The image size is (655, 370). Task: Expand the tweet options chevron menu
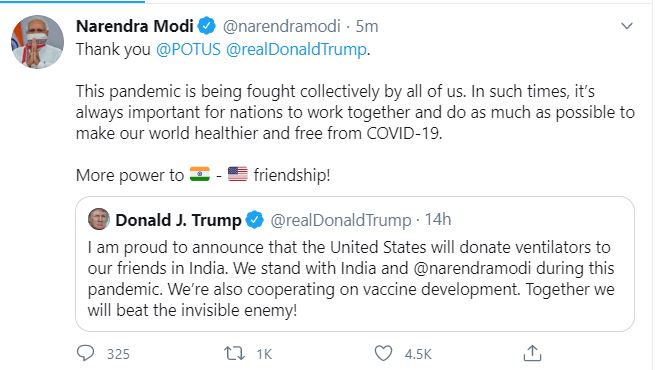[627, 26]
